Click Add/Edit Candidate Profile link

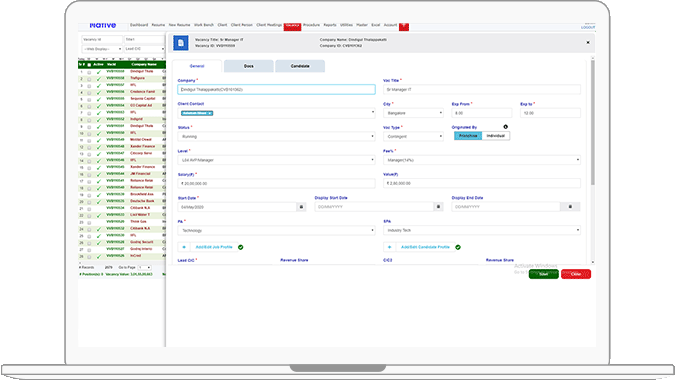(425, 247)
